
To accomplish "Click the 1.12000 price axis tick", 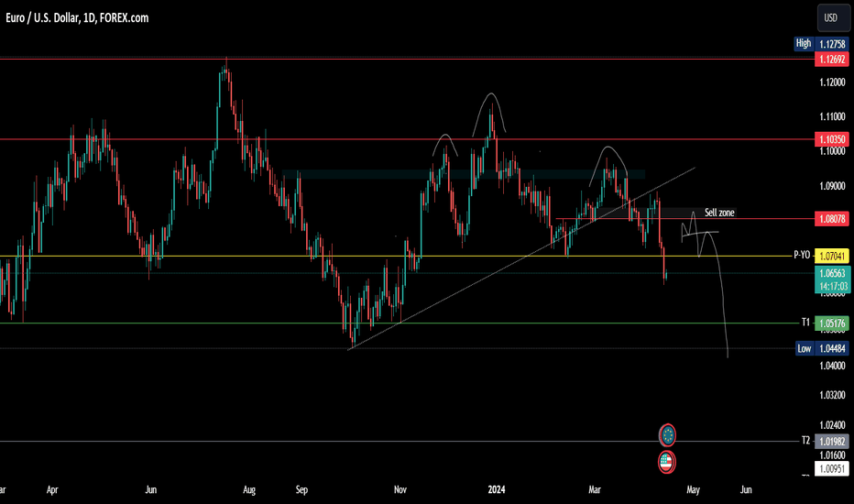I will (832, 82).
